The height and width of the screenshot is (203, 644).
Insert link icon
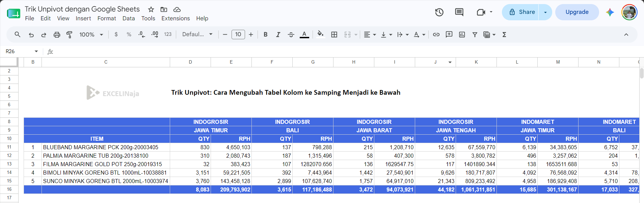pyautogui.click(x=436, y=35)
